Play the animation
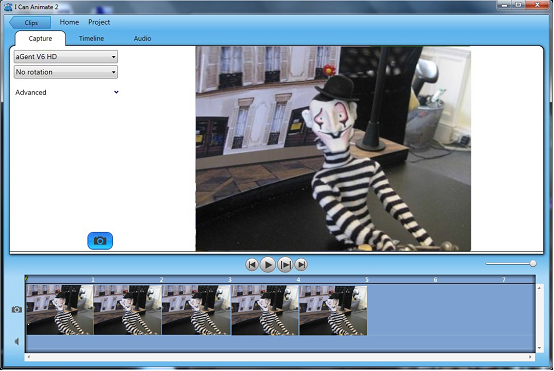Viewport: 554px width, 371px height. click(268, 264)
